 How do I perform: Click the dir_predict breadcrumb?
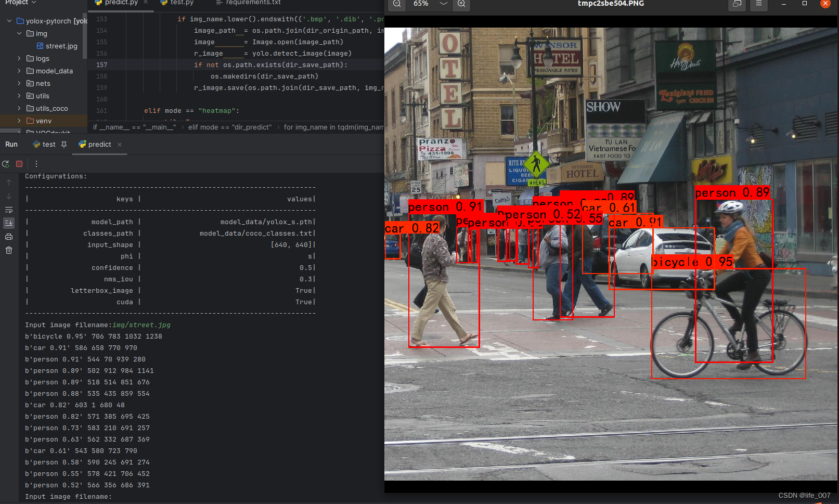click(229, 127)
